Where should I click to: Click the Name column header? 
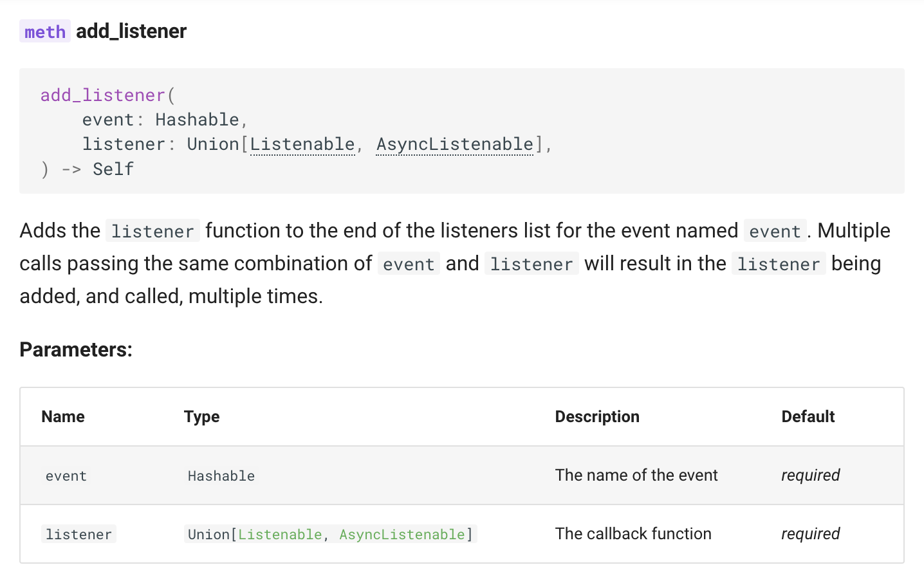point(63,417)
